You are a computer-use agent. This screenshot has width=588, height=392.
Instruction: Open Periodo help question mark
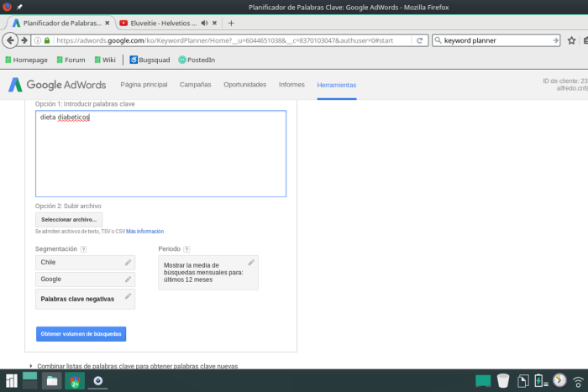click(186, 249)
